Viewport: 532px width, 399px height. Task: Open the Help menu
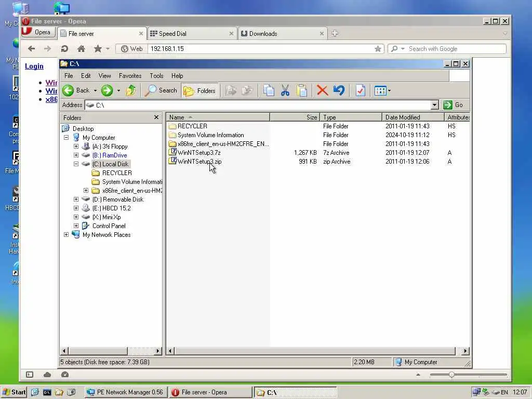coord(177,76)
